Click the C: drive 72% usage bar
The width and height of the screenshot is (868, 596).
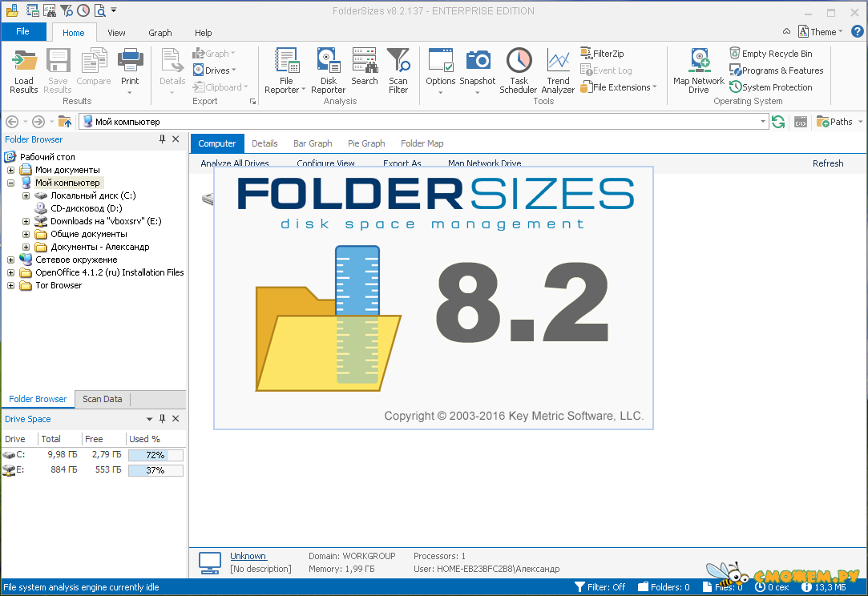pyautogui.click(x=155, y=455)
